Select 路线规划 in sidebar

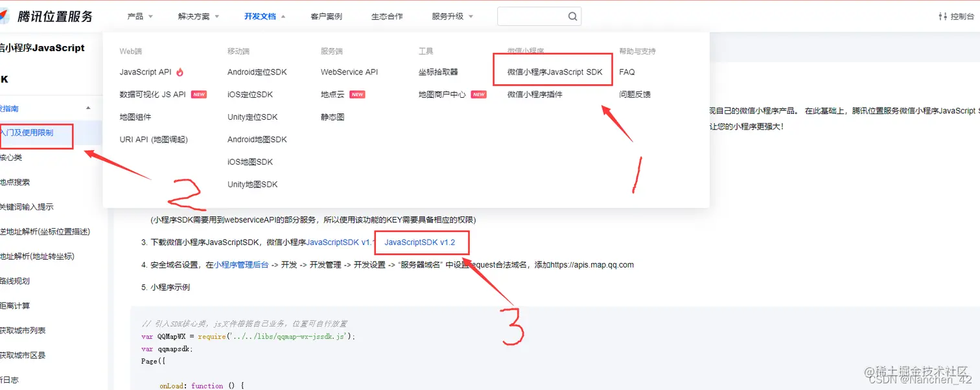pyautogui.click(x=15, y=281)
